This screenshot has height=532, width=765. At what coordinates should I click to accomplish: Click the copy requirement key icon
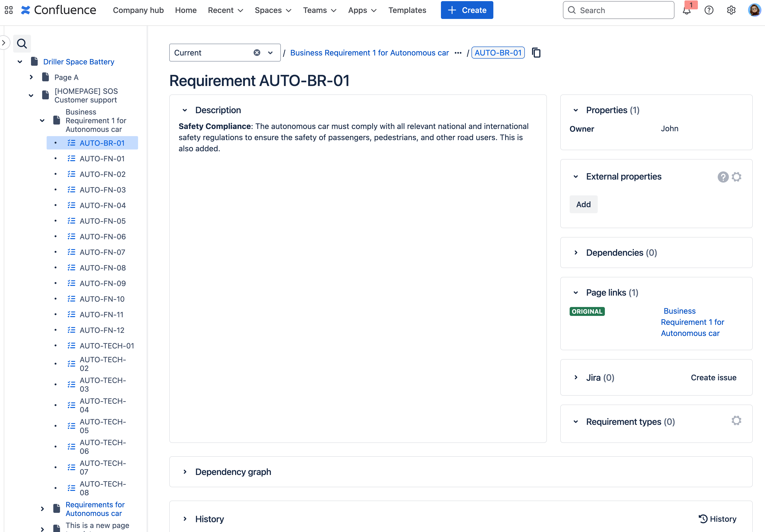tap(536, 53)
